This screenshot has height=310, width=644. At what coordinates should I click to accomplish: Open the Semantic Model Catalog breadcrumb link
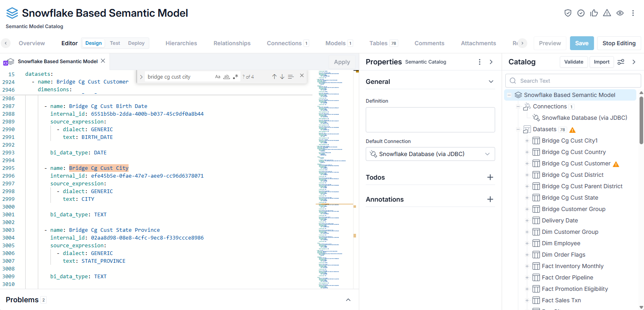[x=35, y=26]
